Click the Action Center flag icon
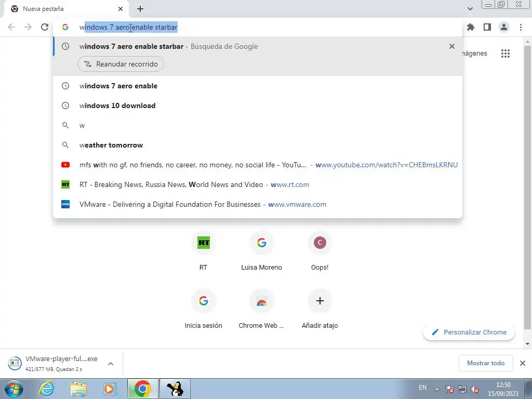 pyautogui.click(x=450, y=389)
